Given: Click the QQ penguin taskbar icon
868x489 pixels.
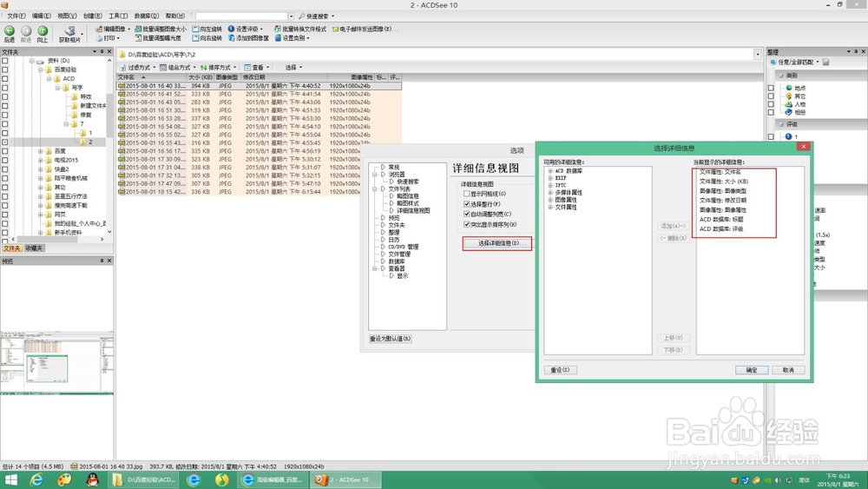Looking at the screenshot, I should (93, 479).
